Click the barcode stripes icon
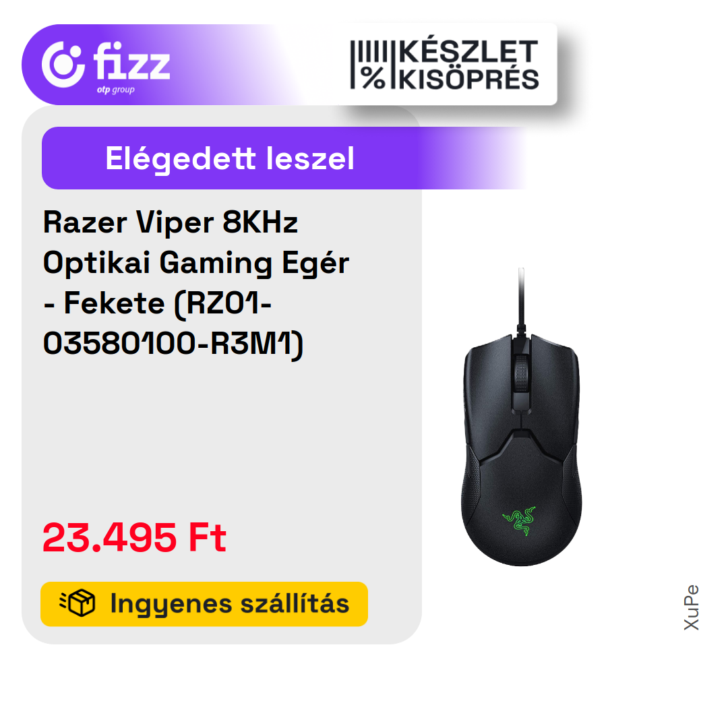Viewport: 728px width, 728px height. pos(369,51)
